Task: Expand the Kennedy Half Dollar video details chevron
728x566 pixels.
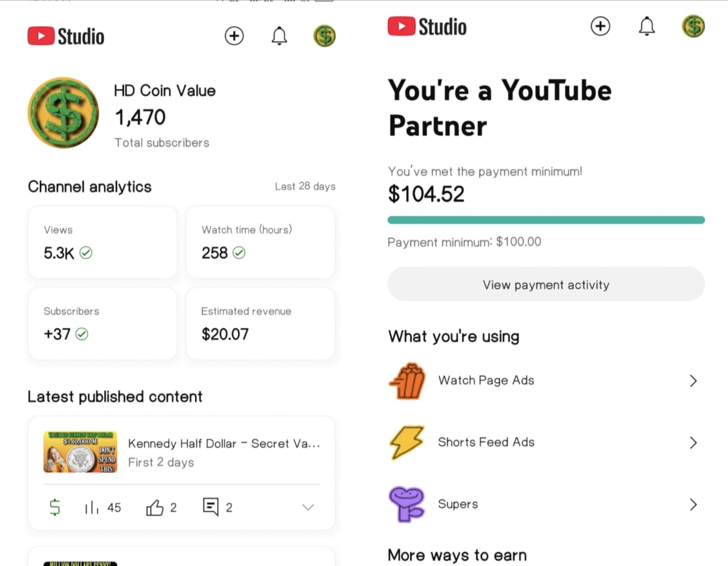Action: pyautogui.click(x=308, y=507)
